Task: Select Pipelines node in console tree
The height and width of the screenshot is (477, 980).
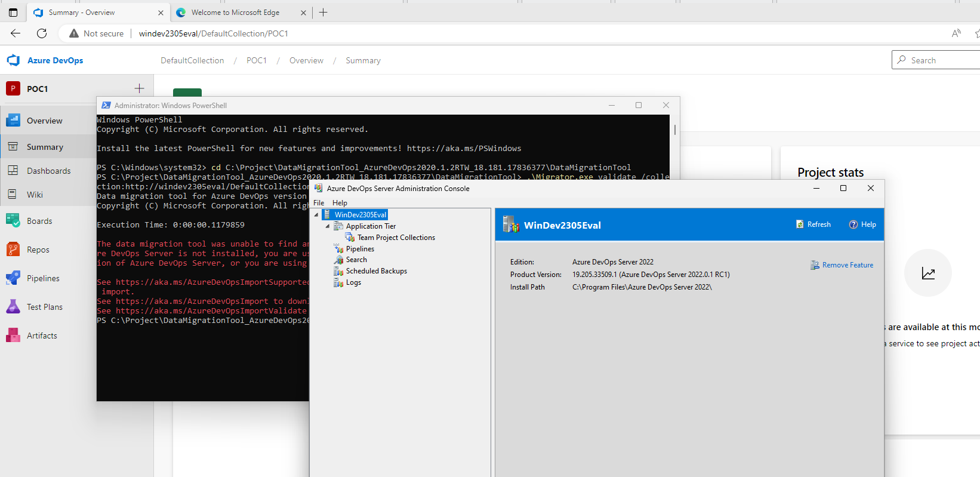Action: point(360,249)
